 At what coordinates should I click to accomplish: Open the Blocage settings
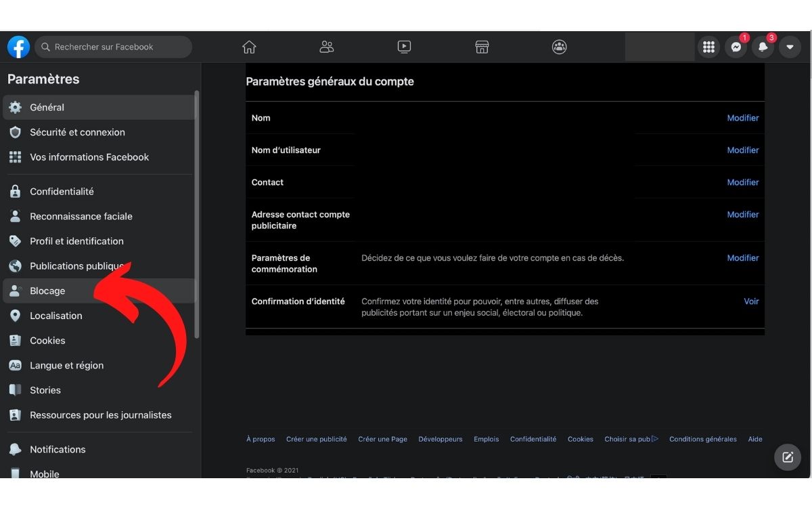(x=99, y=291)
